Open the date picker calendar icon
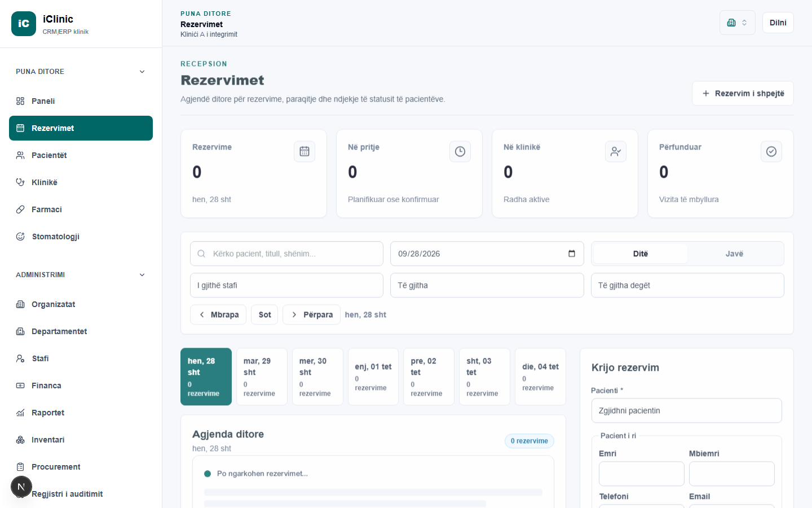 click(572, 253)
